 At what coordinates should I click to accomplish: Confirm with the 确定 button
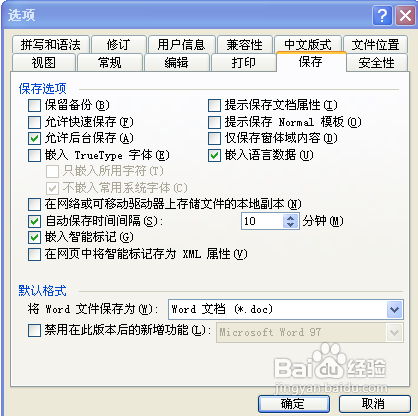[293, 404]
